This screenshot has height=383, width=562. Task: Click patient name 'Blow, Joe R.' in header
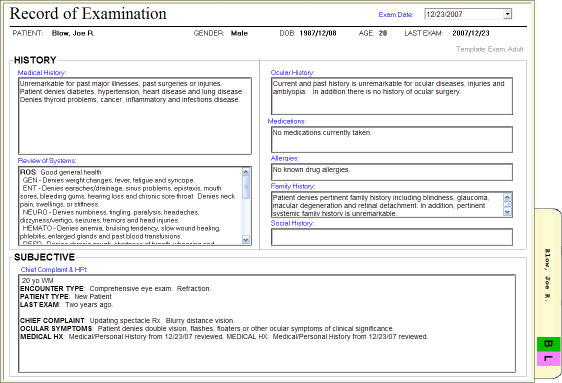73,33
